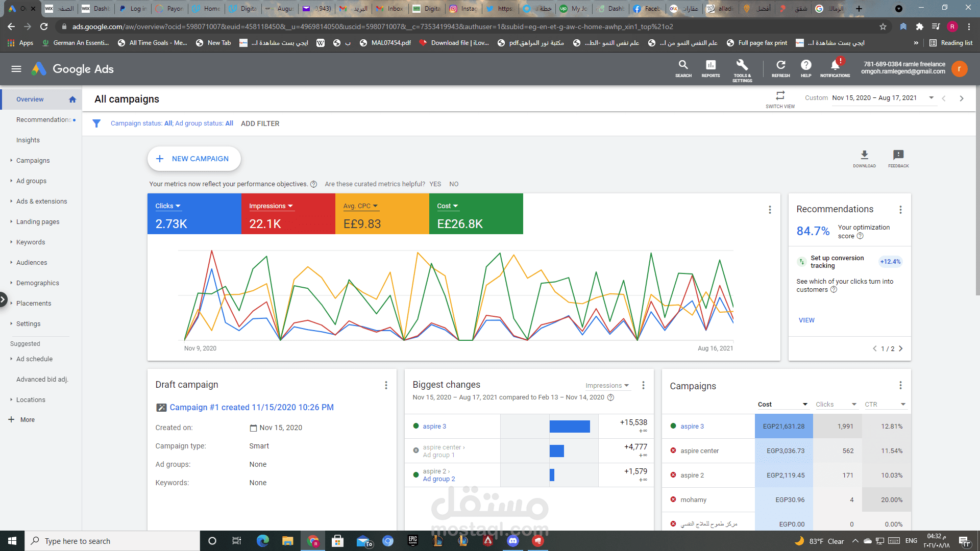Image resolution: width=980 pixels, height=551 pixels.
Task: Click the metrics help question icon
Action: click(314, 184)
